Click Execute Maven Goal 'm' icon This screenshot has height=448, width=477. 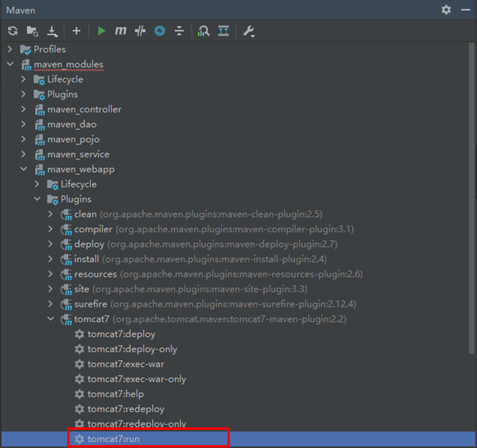(120, 31)
